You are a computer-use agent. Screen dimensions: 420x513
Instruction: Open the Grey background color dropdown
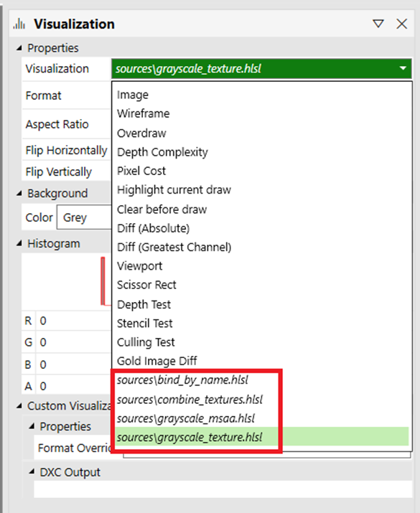tap(84, 217)
